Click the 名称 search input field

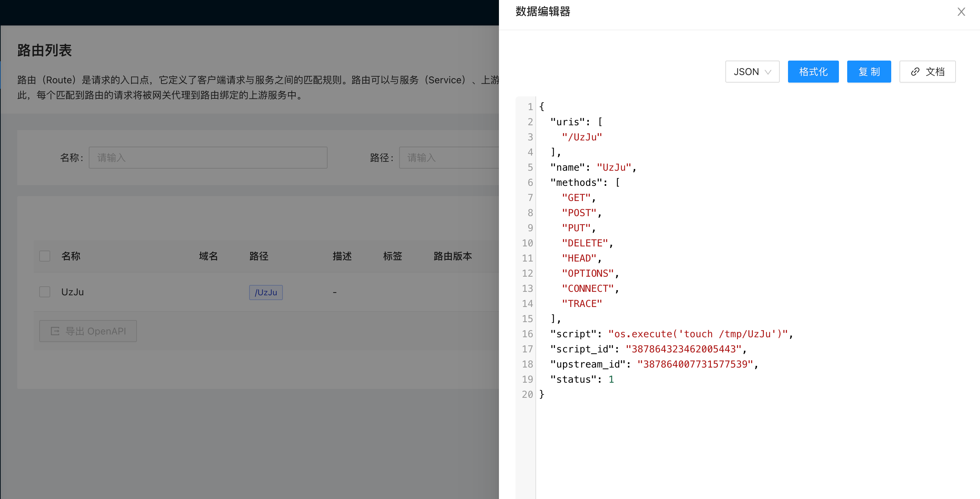click(x=208, y=158)
